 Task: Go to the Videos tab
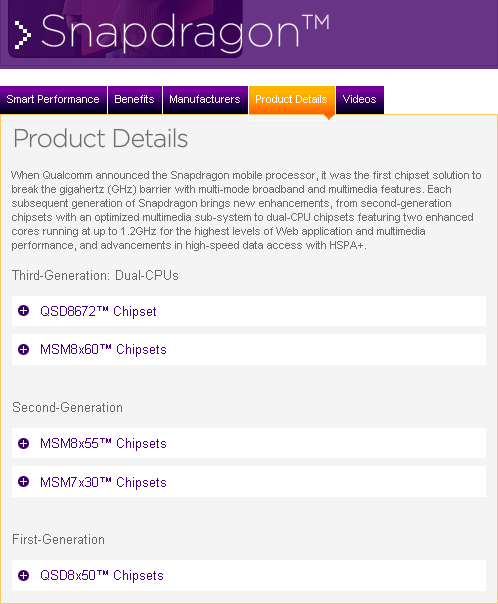point(360,100)
